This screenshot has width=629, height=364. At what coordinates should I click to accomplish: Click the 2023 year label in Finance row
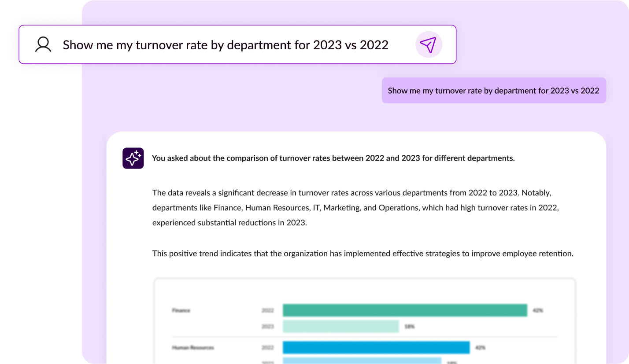pyautogui.click(x=268, y=327)
